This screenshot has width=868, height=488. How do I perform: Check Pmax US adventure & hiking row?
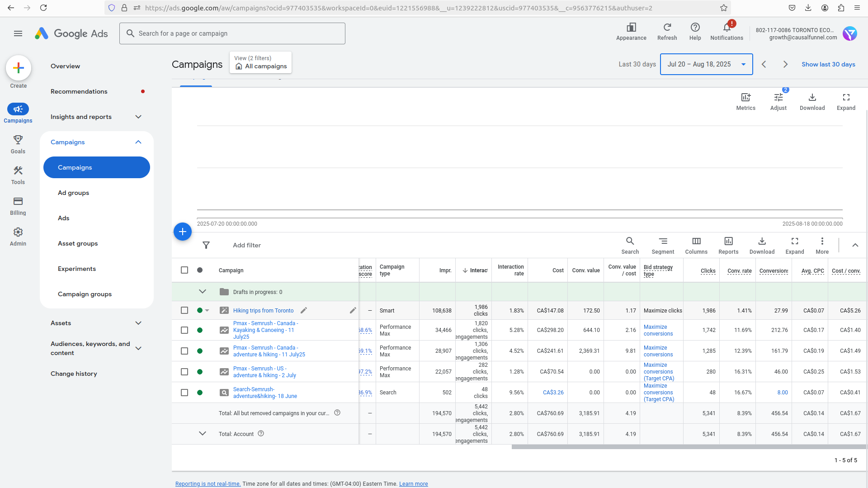(x=184, y=372)
